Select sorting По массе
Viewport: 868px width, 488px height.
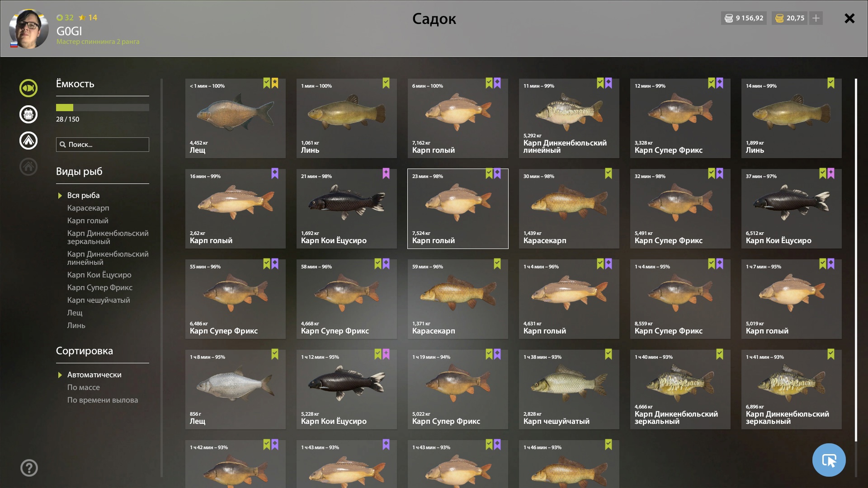click(84, 387)
